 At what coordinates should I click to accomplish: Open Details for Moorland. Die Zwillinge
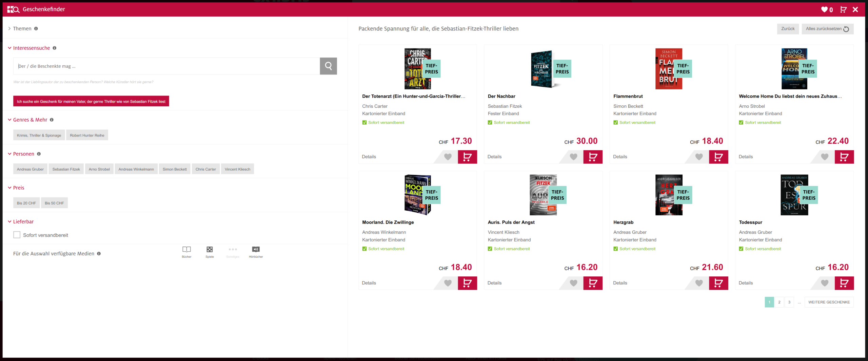point(369,283)
